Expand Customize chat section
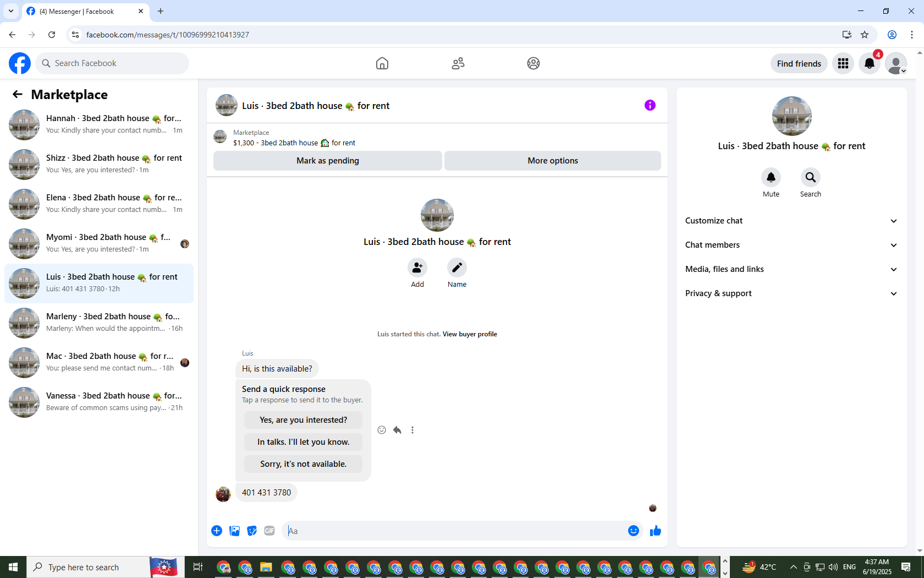The image size is (924, 578). point(791,221)
